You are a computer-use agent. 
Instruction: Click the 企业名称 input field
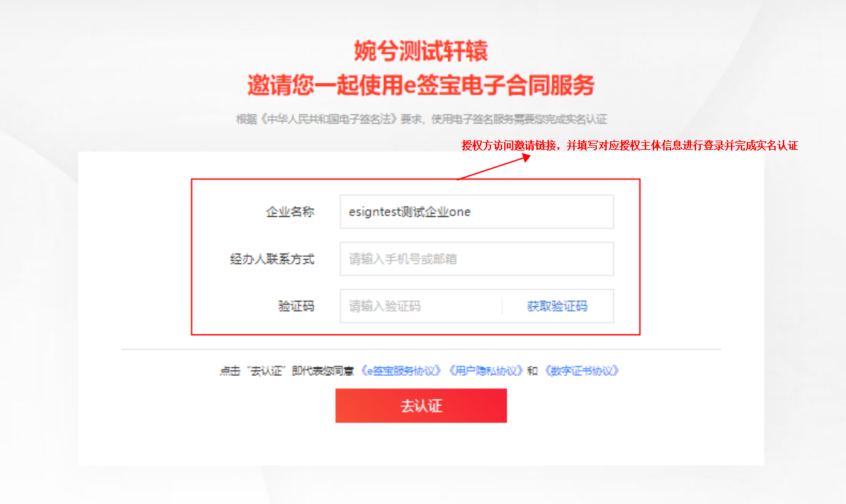pyautogui.click(x=477, y=212)
